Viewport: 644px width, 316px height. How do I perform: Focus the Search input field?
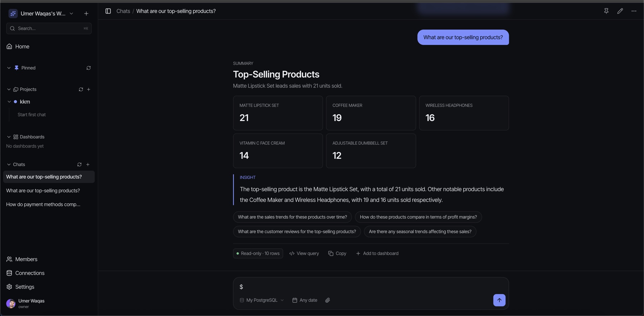[49, 28]
